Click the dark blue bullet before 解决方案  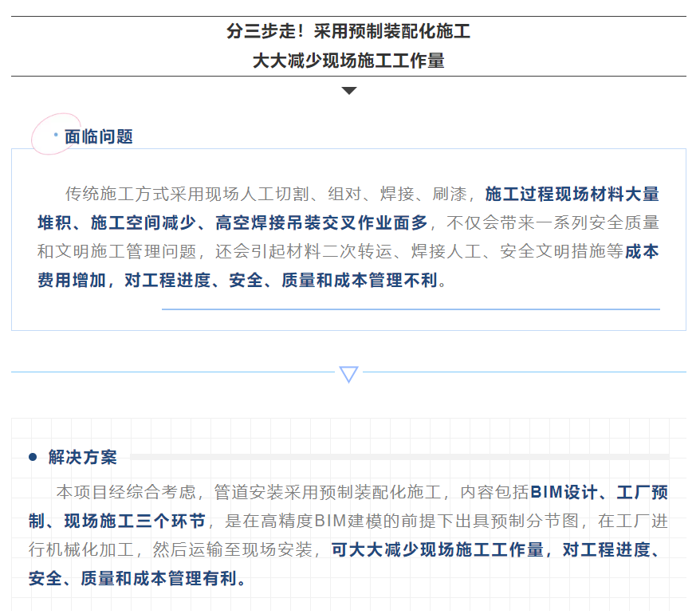coord(33,457)
